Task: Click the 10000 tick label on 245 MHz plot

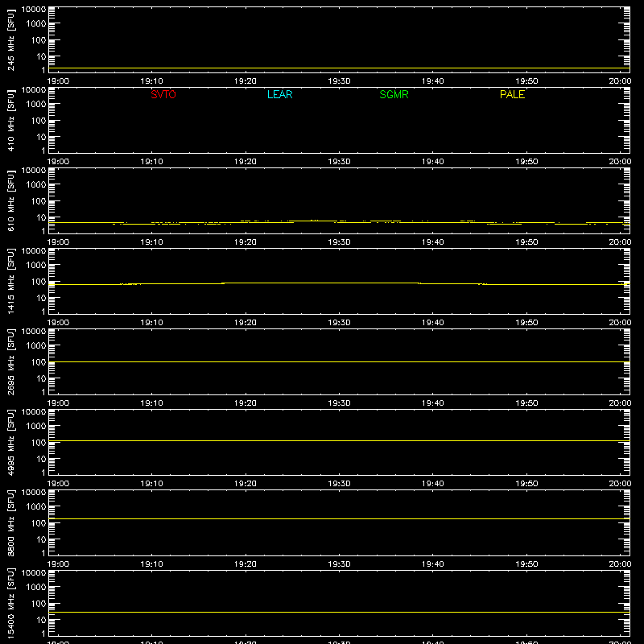Action: tap(34, 10)
